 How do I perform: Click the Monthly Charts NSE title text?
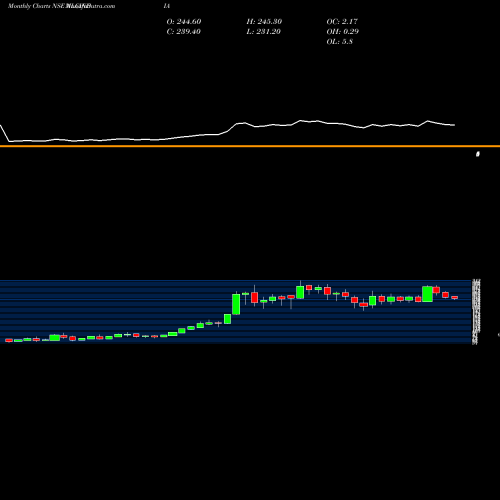(x=37, y=6)
